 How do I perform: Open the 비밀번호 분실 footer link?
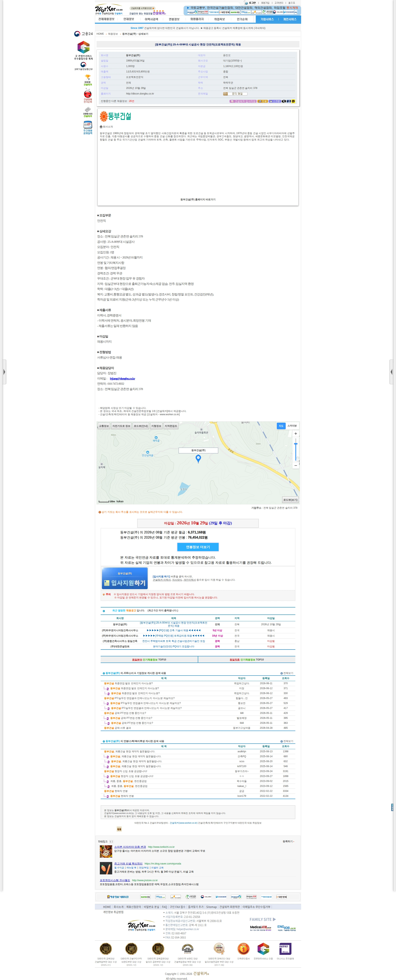point(151,907)
